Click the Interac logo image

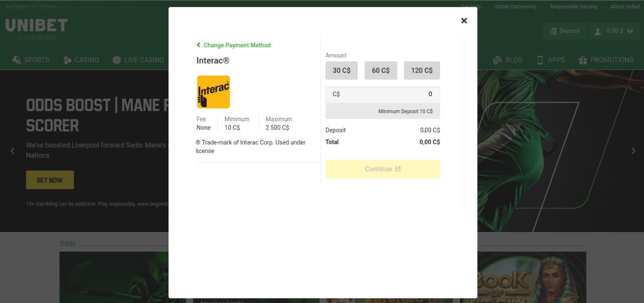point(213,92)
